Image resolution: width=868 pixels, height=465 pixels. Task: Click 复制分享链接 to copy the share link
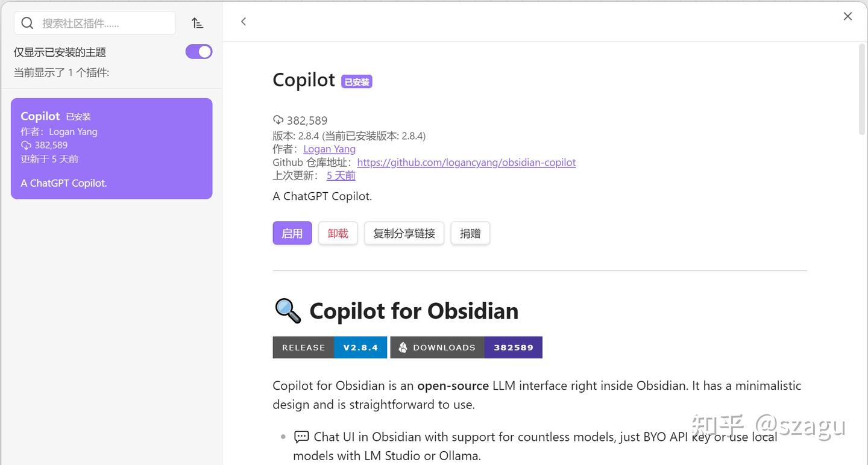[404, 233]
